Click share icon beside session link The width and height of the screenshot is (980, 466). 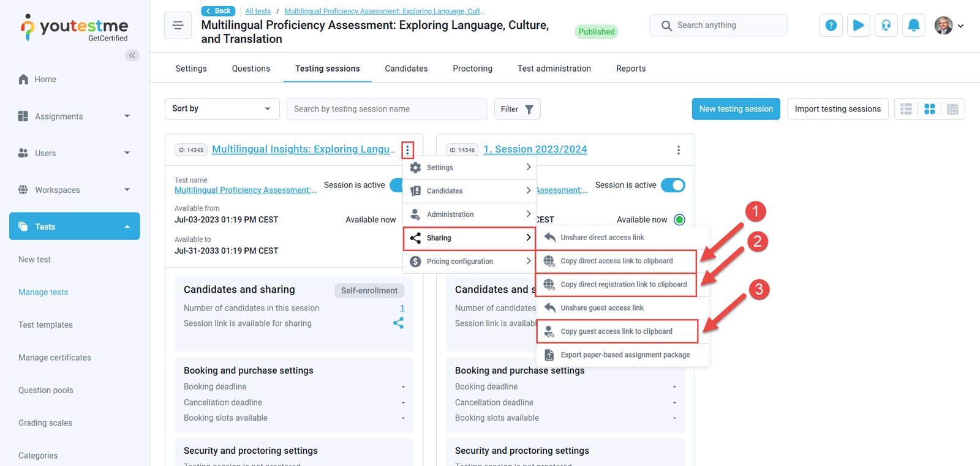tap(398, 323)
